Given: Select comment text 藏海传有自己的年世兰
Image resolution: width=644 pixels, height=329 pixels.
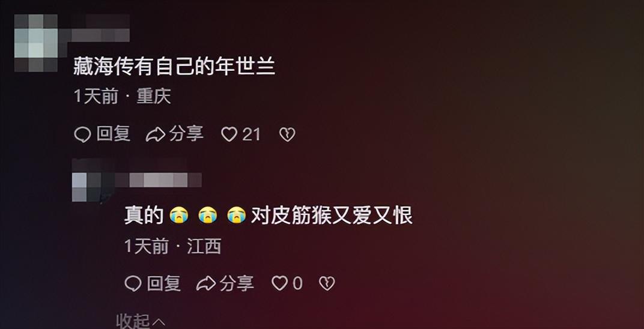Looking at the screenshot, I should click(x=174, y=67).
